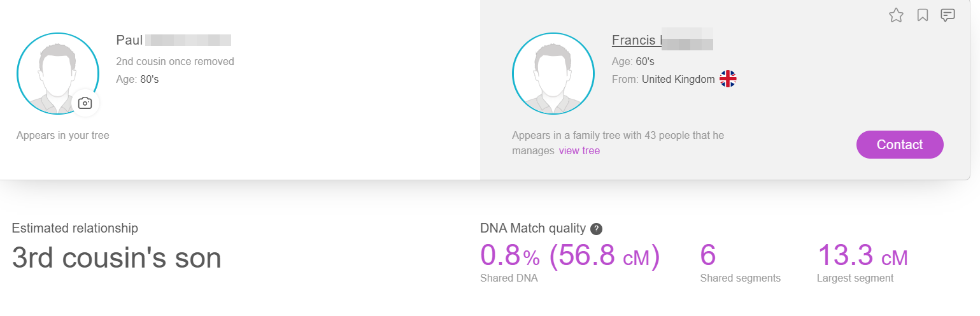
Task: Click the United Kingdom flag icon
Action: (728, 79)
